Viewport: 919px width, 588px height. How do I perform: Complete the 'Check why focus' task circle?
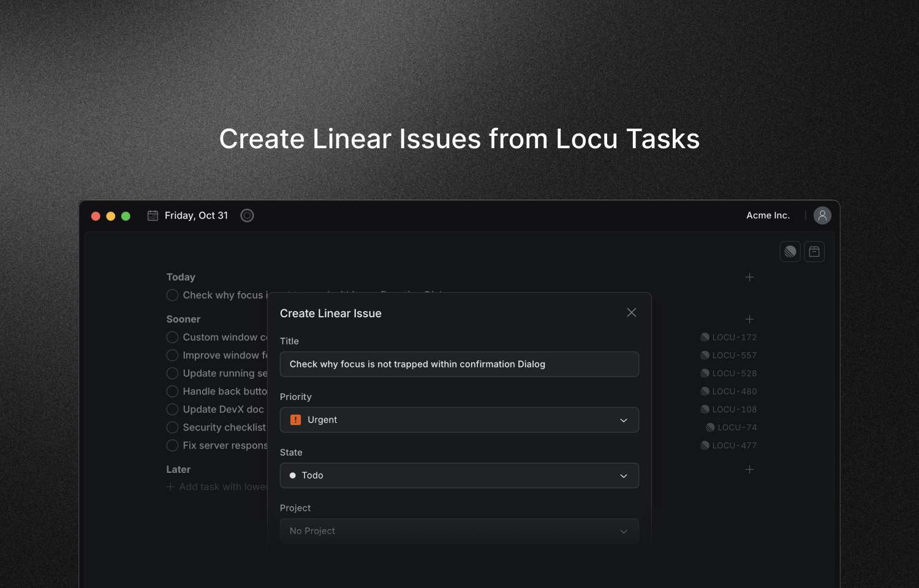[x=172, y=295]
